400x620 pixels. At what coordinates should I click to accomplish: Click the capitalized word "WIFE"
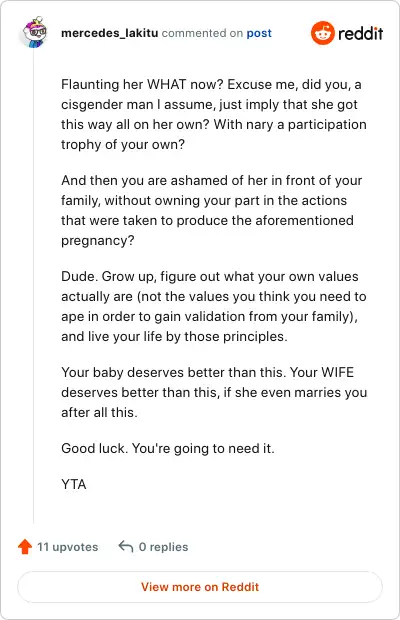pyautogui.click(x=338, y=372)
